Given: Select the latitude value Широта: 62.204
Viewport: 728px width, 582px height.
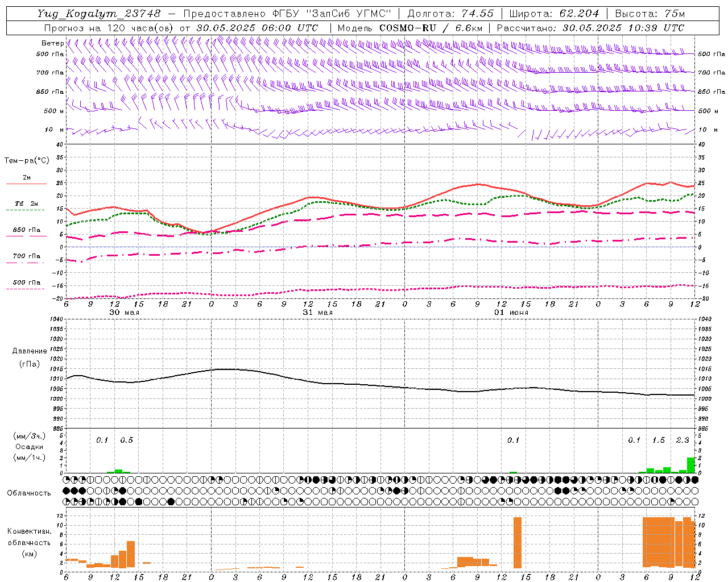Looking at the screenshot, I should click(554, 14).
